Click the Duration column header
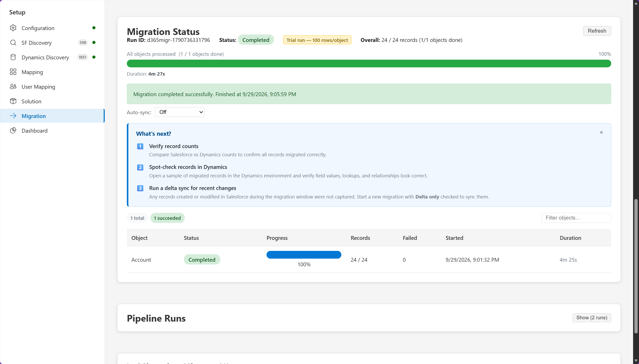 click(570, 238)
